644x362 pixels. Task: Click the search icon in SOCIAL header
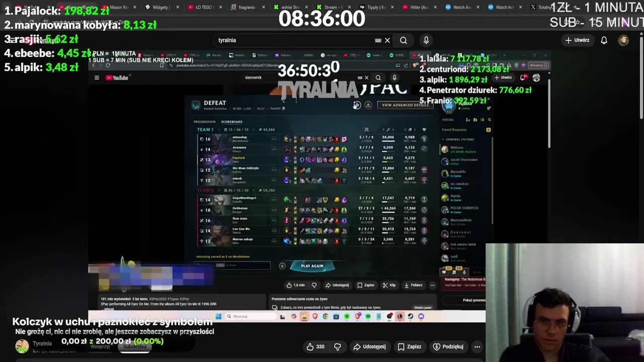489,120
